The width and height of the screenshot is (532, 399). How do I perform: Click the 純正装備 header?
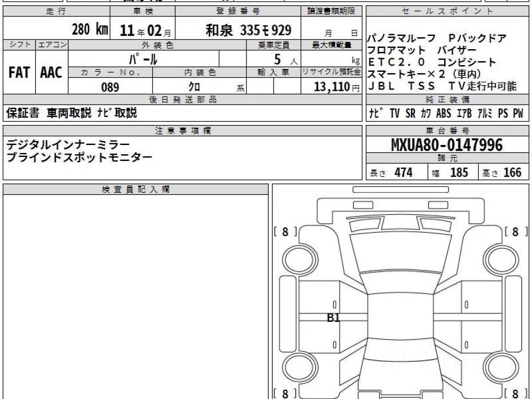pos(448,100)
